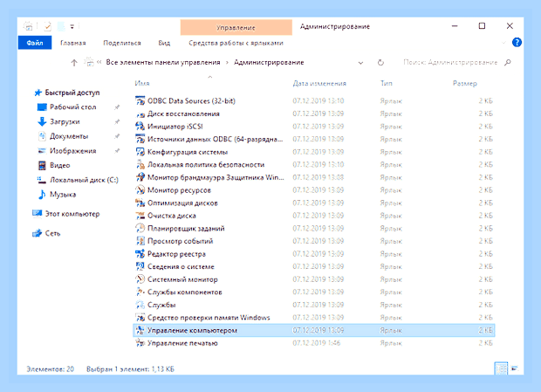This screenshot has width=541, height=392.
Task: Click the Средство проверки памяти Windows icon
Action: [140, 318]
